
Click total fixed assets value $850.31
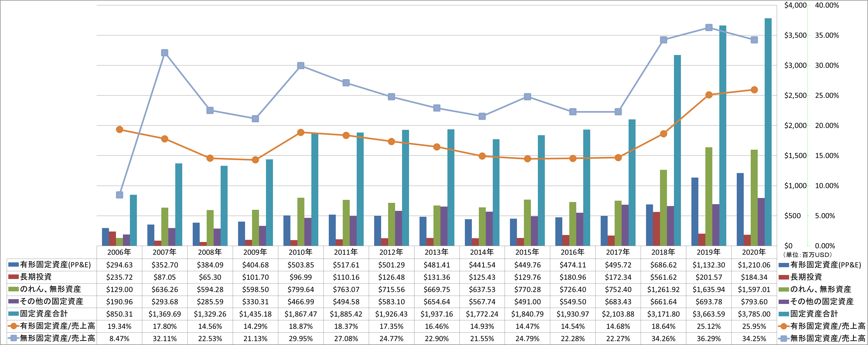[119, 314]
